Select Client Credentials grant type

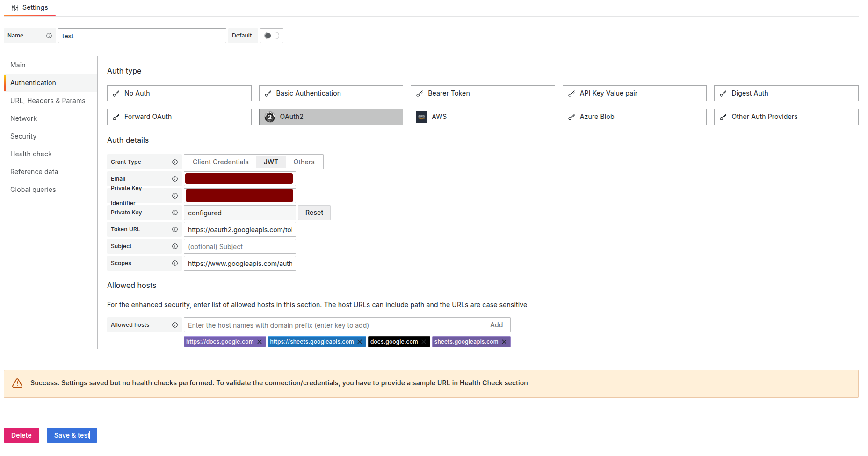[220, 162]
